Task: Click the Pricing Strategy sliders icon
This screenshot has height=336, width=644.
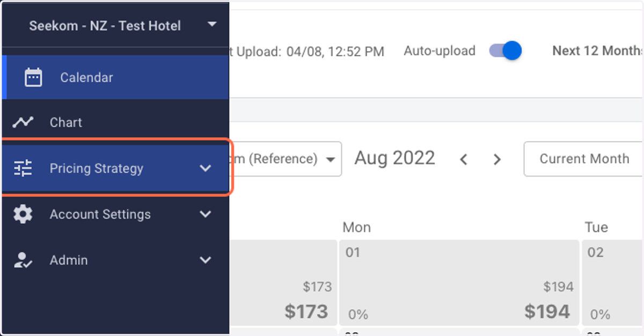Action: point(23,169)
